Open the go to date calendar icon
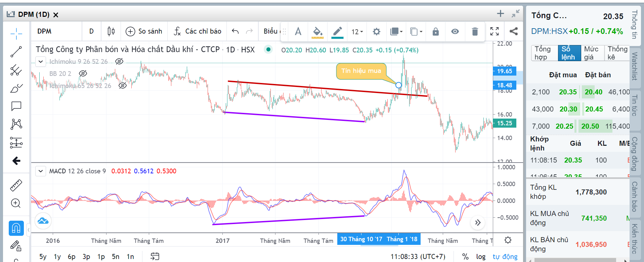644x262 pixels. (x=155, y=256)
